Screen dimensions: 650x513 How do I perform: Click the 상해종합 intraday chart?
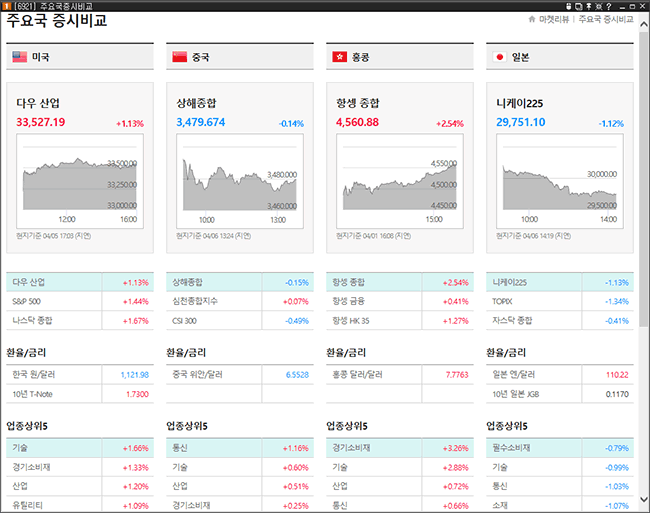(x=240, y=181)
